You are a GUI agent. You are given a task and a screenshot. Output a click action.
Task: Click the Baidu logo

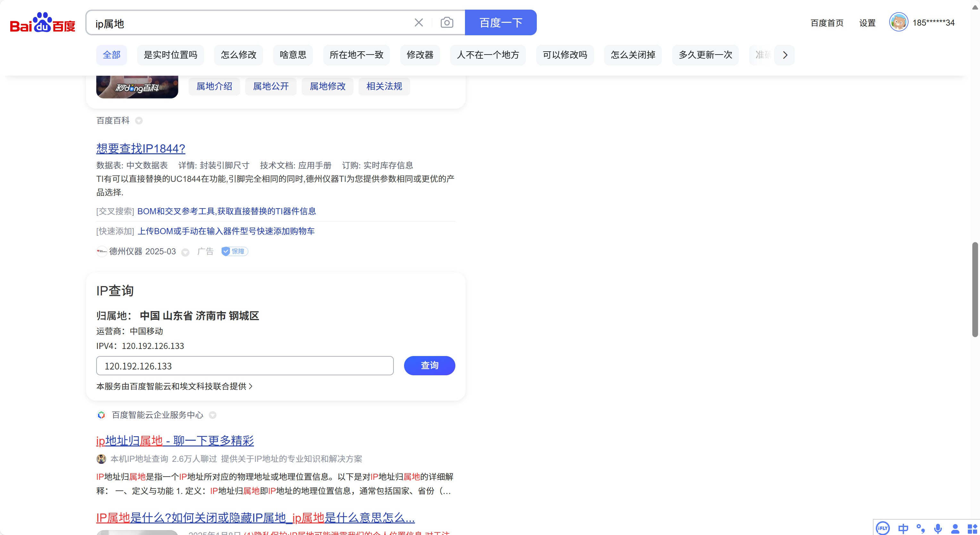tap(42, 23)
